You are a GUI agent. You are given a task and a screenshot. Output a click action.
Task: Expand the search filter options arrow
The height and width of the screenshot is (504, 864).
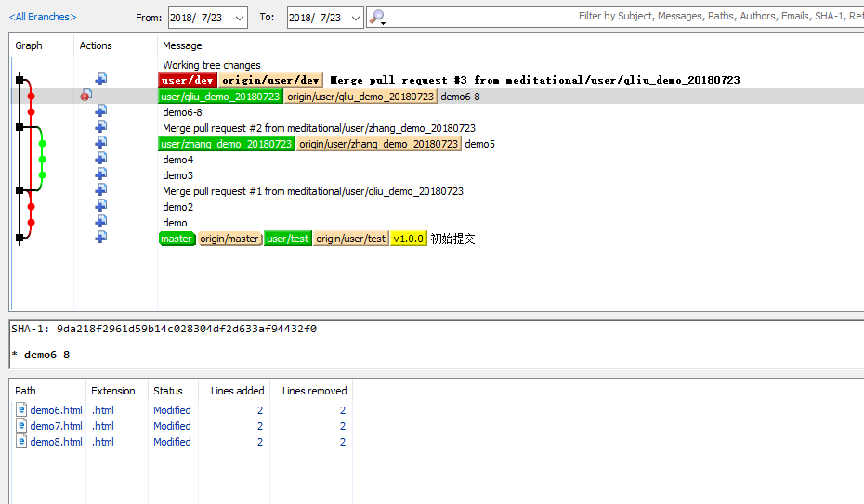(384, 21)
